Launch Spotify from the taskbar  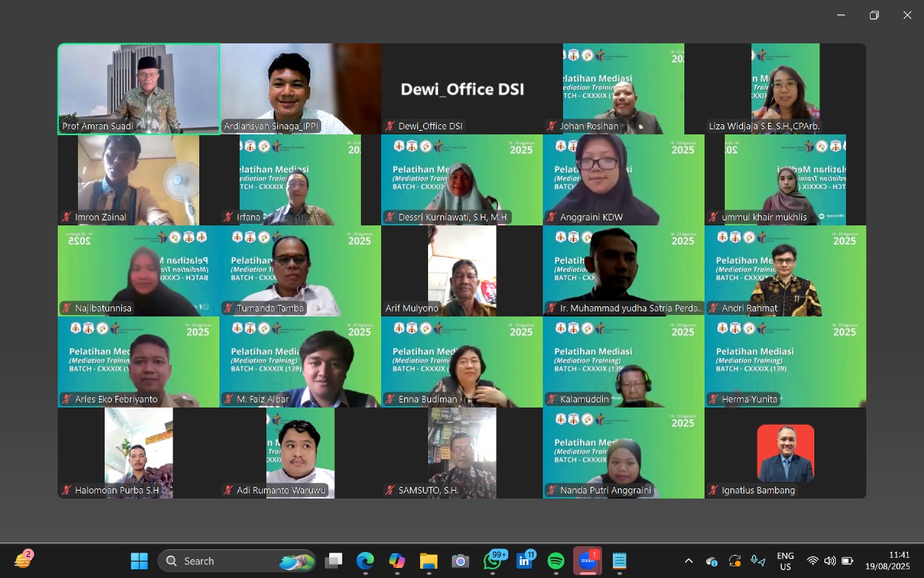point(556,561)
